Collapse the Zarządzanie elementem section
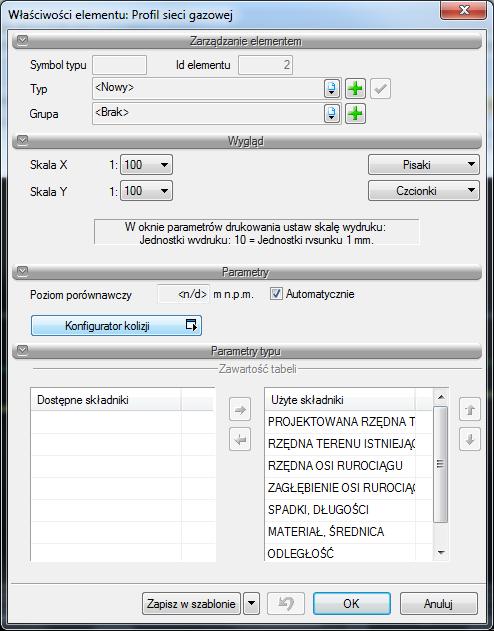The height and width of the screenshot is (631, 494). [23, 40]
